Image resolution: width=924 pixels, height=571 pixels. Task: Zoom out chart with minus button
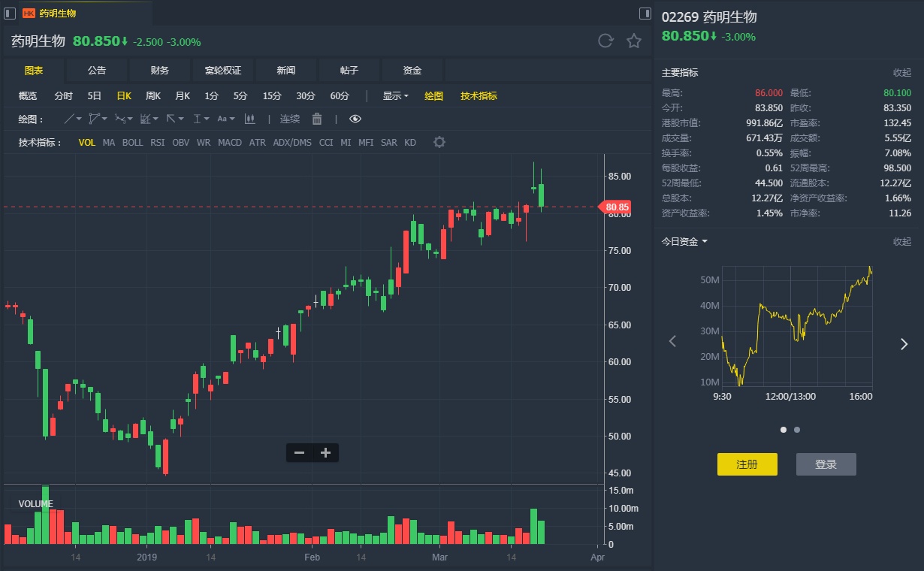tap(299, 452)
